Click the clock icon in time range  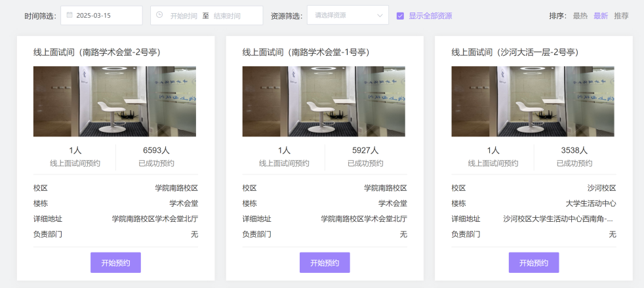tap(159, 15)
